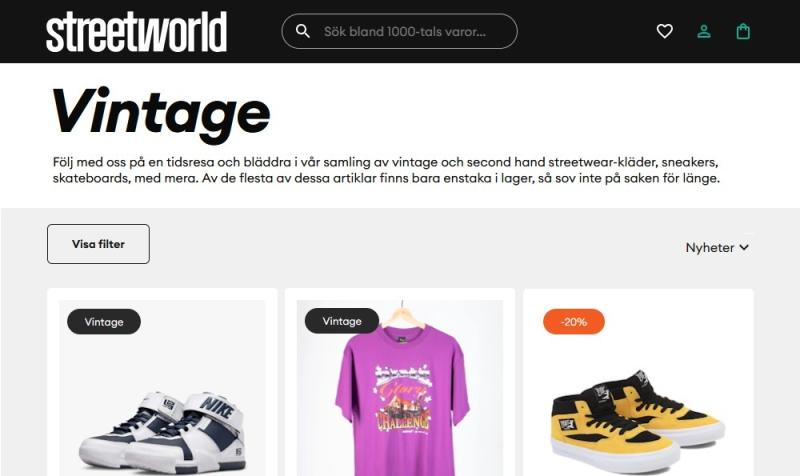This screenshot has height=476, width=800.
Task: Go to the streetworld logo homepage
Action: click(136, 32)
